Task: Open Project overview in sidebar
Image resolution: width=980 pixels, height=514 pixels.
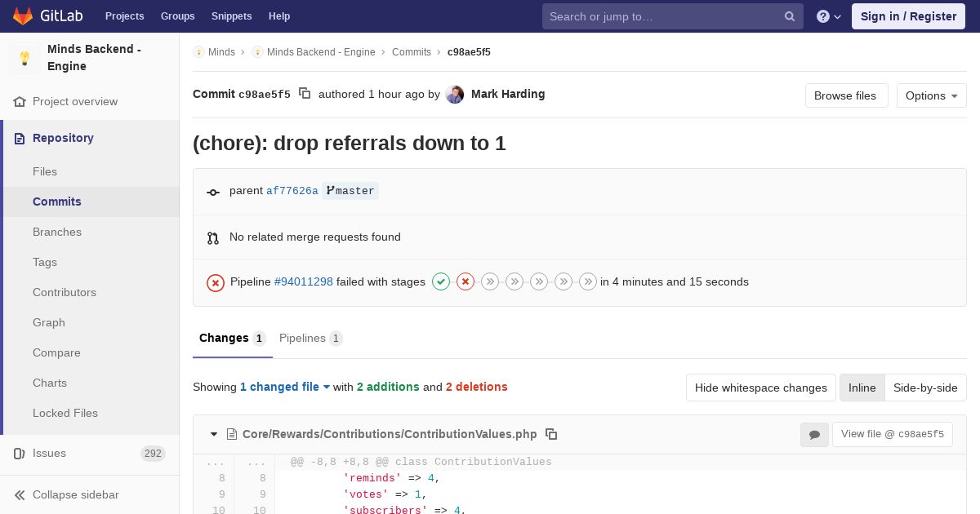Action: pos(75,101)
